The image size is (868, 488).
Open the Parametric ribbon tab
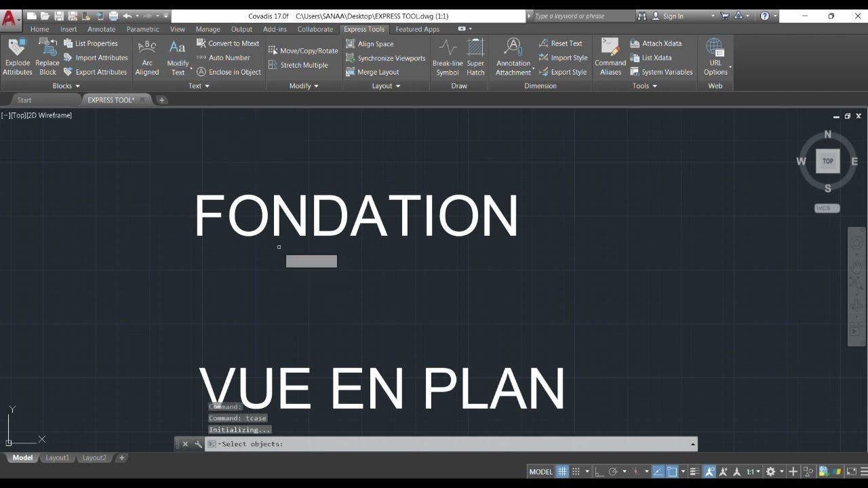[142, 29]
